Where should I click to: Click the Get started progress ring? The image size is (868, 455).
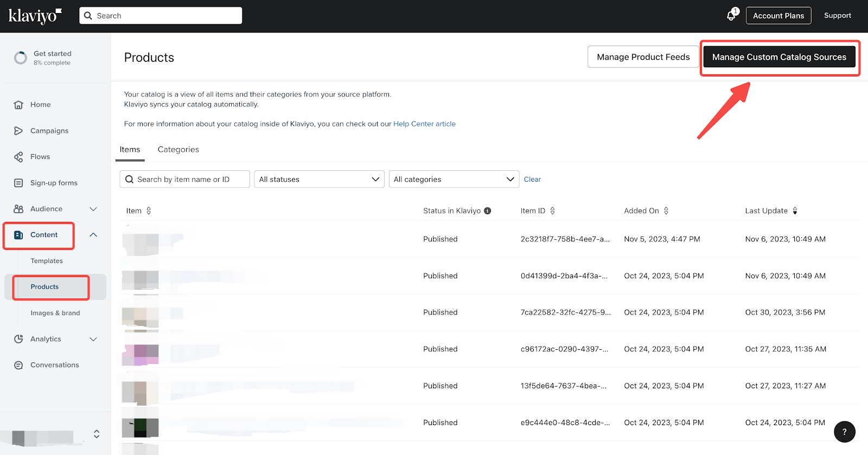pyautogui.click(x=21, y=58)
